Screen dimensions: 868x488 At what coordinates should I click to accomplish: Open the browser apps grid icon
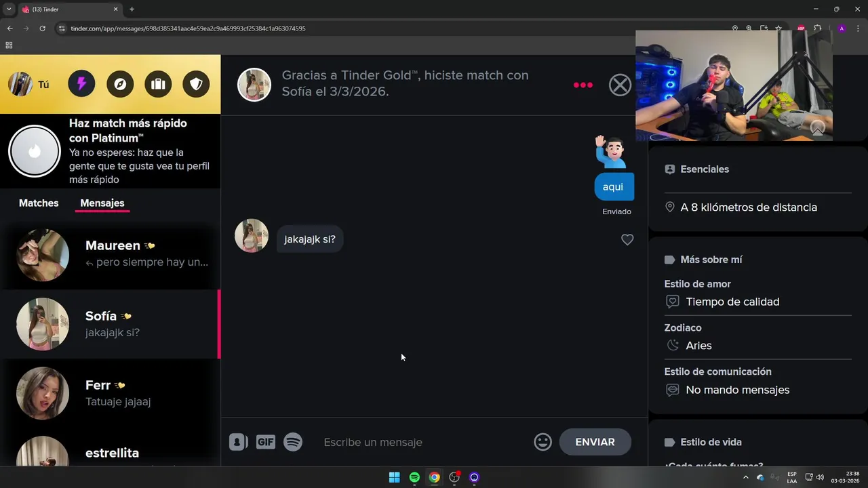coord(9,45)
